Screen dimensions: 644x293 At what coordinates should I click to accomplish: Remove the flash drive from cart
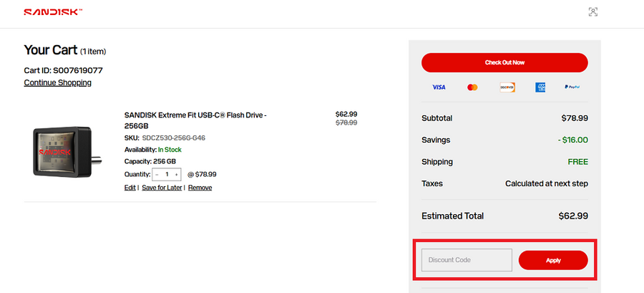200,188
